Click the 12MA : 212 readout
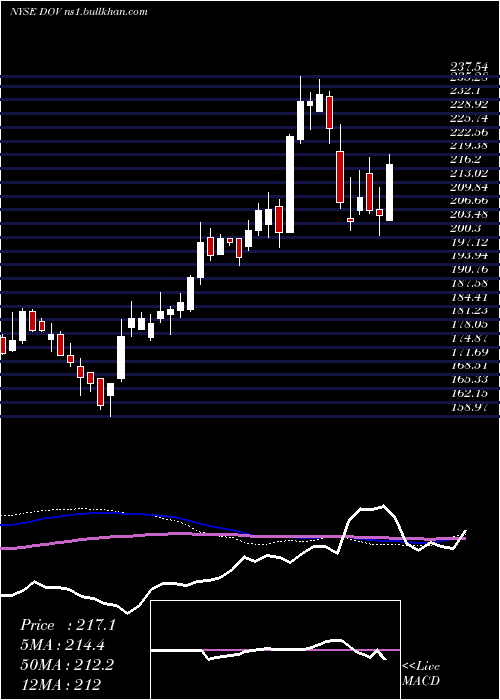The width and height of the screenshot is (500, 700). point(60,684)
